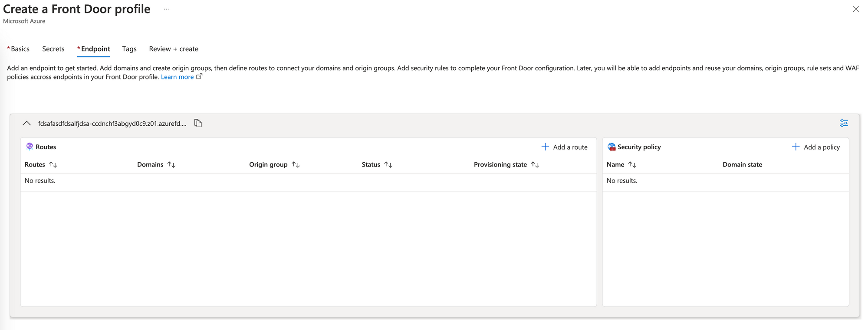This screenshot has width=868, height=330.
Task: Sort by Origin group column
Action: tap(275, 165)
